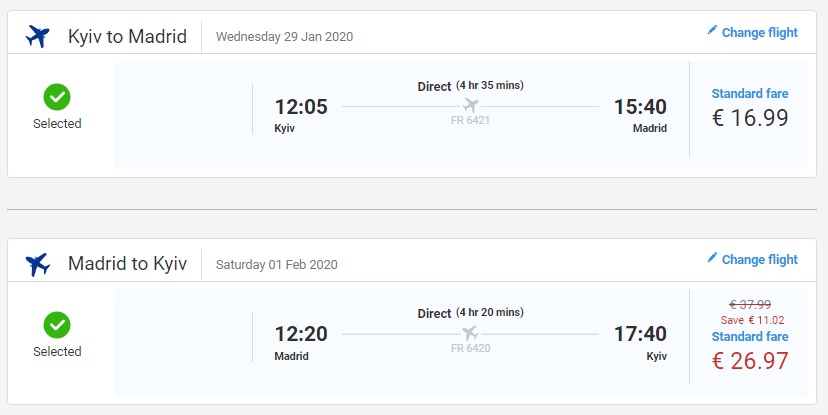Screen dimensions: 828x415
Task: Click Wednesday 29 Jan 2020 date
Action: (x=284, y=37)
